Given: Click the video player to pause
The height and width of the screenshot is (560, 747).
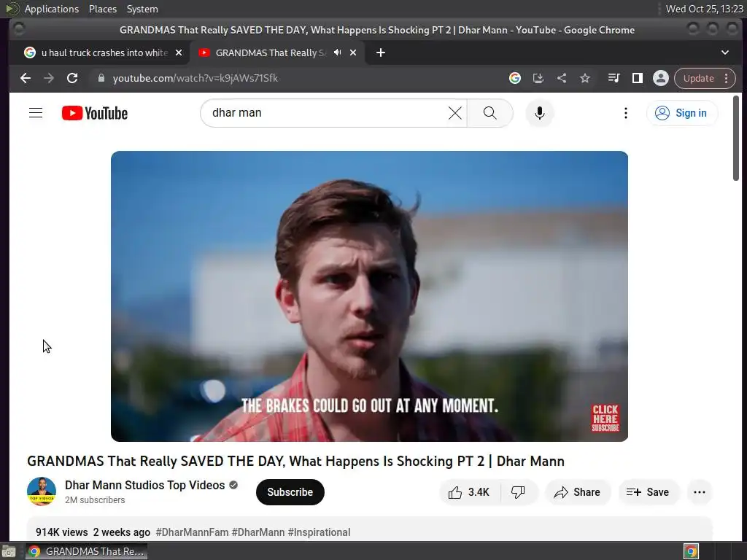Looking at the screenshot, I should [x=369, y=296].
